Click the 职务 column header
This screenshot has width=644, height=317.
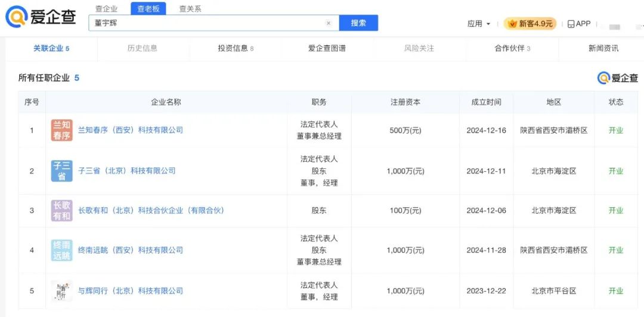319,102
